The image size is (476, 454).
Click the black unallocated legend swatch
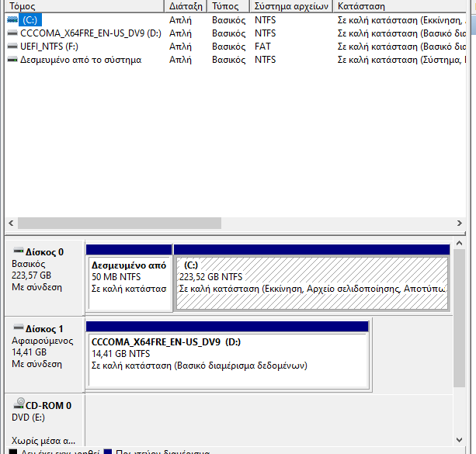12,451
